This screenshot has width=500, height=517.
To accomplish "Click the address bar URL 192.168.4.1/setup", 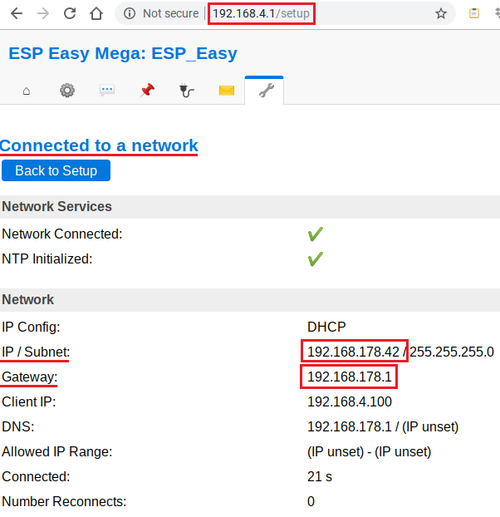I will pos(261,13).
